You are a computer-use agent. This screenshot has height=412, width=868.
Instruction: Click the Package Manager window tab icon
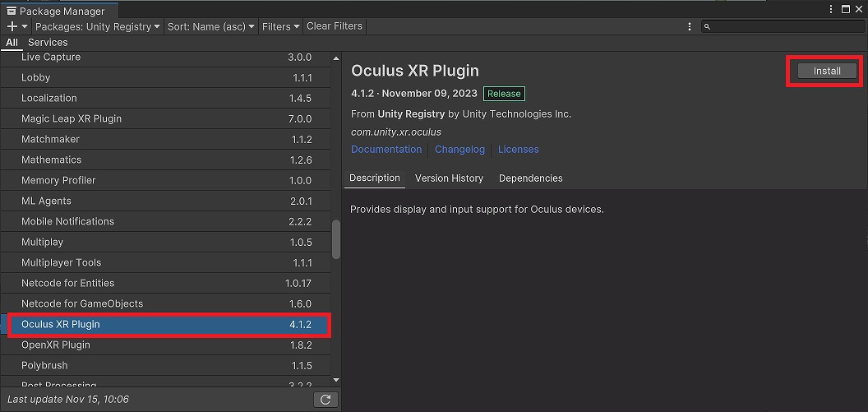point(12,11)
